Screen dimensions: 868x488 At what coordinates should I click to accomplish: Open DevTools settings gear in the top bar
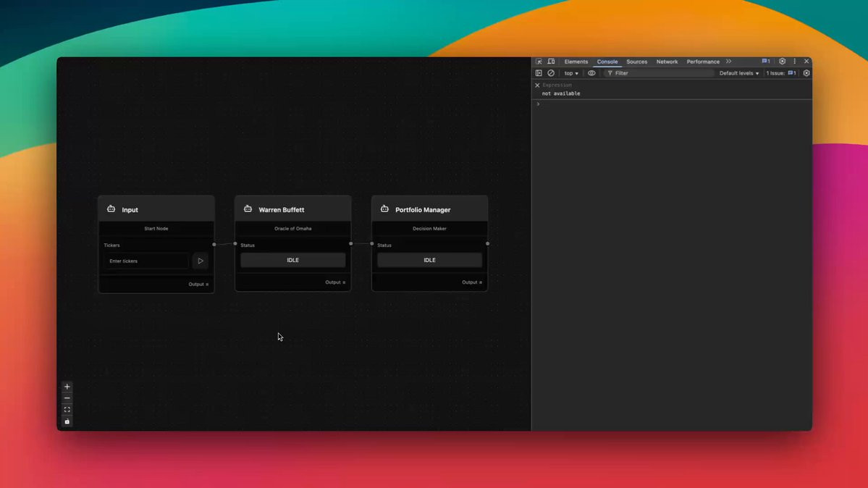pyautogui.click(x=782, y=62)
